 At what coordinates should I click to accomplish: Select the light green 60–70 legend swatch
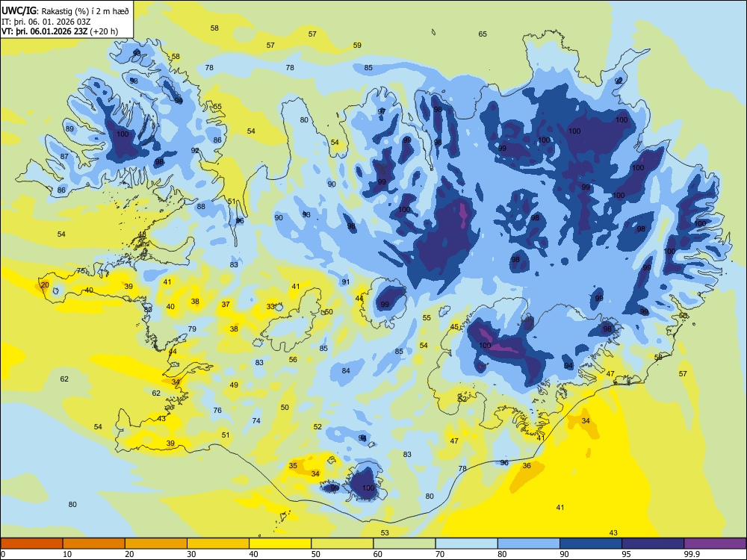pyautogui.click(x=404, y=544)
